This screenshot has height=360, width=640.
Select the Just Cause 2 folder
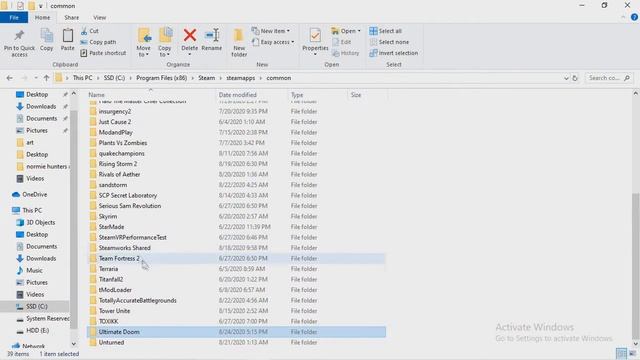[x=236, y=122]
